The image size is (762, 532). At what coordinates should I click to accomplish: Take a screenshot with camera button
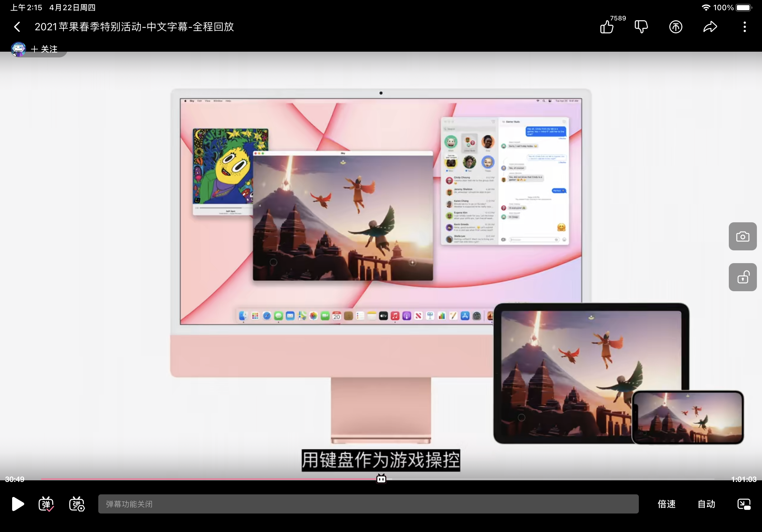[743, 236]
